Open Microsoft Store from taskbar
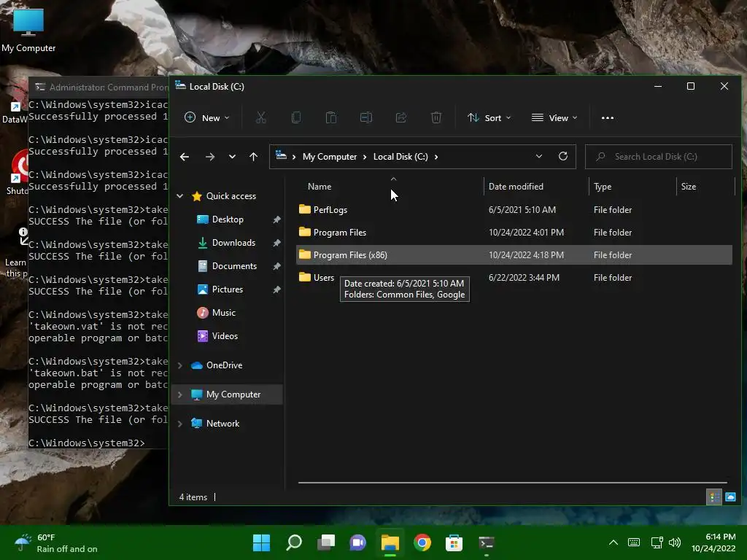747x560 pixels. (x=454, y=542)
